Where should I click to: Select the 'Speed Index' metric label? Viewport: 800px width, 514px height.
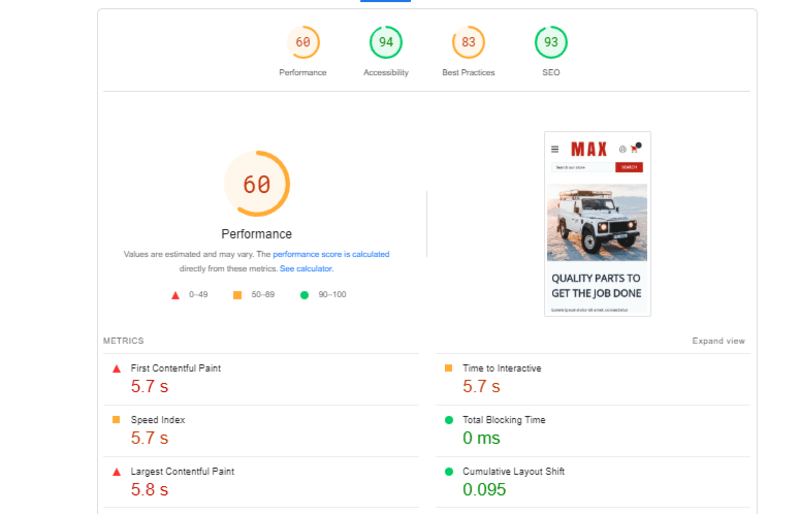pos(158,420)
